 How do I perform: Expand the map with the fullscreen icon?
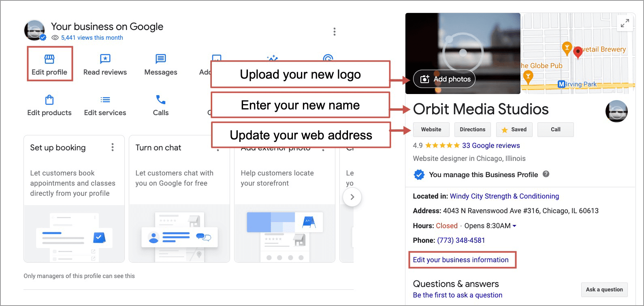625,24
